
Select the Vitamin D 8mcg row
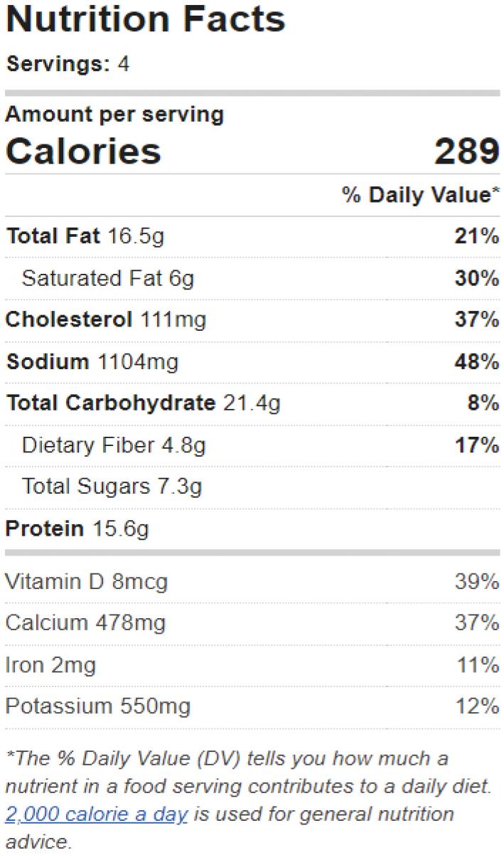click(252, 582)
